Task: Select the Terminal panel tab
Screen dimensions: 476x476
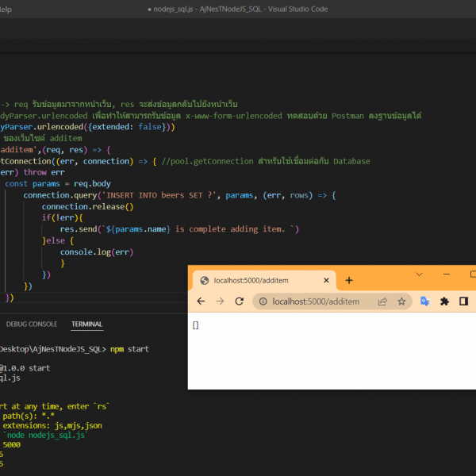Action: 86,324
